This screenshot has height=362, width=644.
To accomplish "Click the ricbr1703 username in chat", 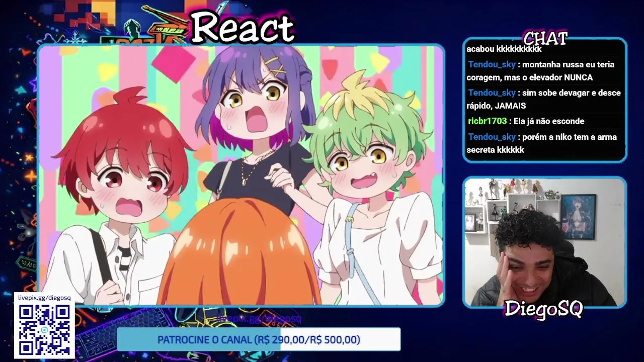I will tap(487, 121).
